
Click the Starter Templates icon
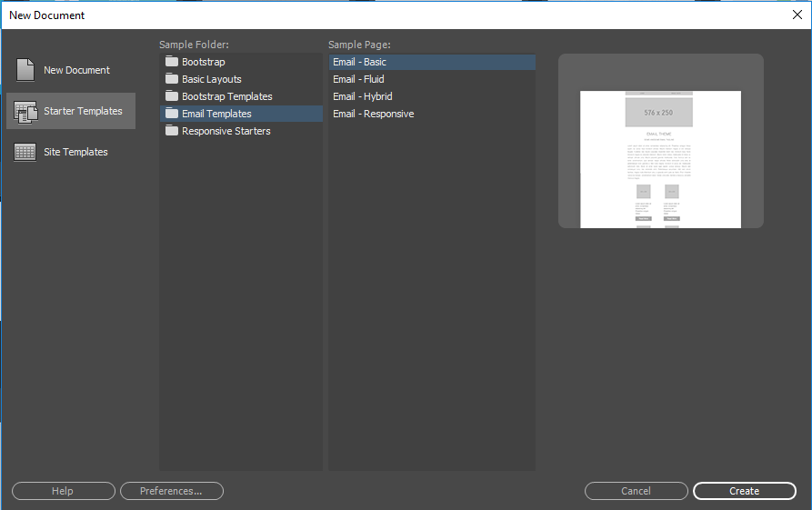[x=25, y=112]
